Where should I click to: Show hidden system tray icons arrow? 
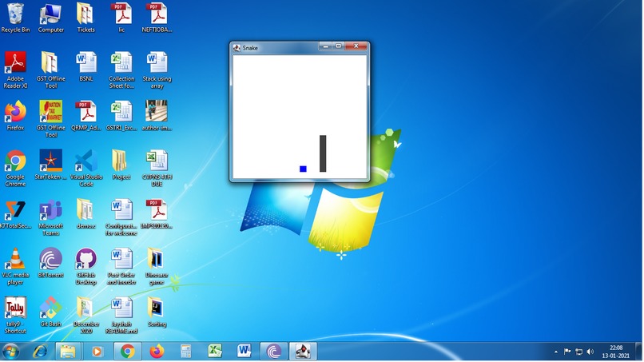pyautogui.click(x=555, y=352)
